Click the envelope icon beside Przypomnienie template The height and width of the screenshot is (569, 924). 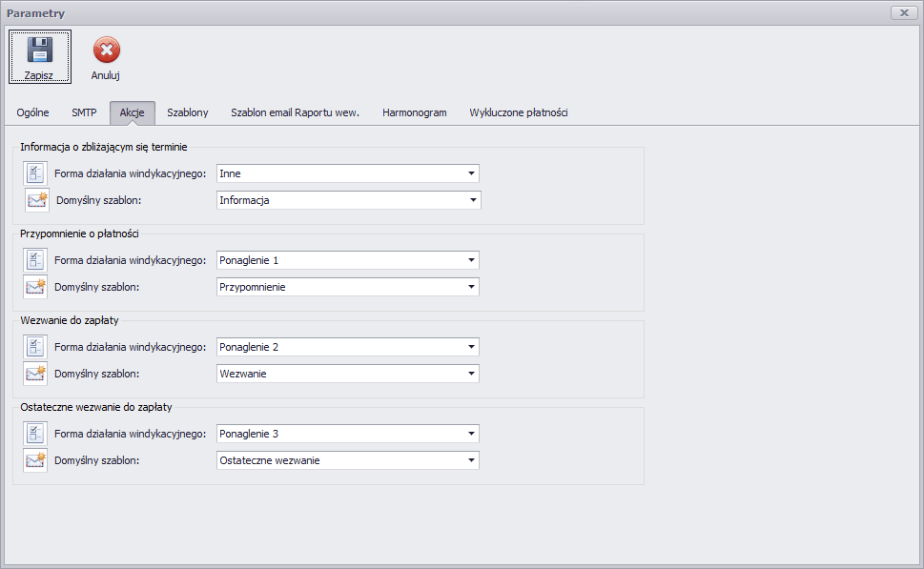coord(35,287)
